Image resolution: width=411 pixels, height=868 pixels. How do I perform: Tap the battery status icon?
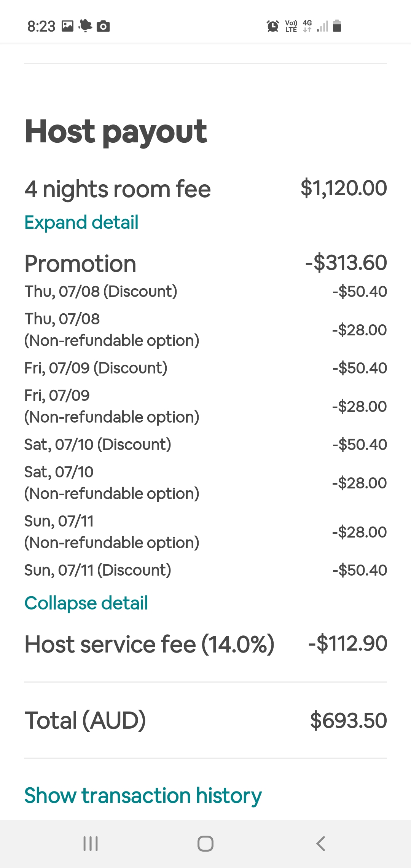pos(337,26)
